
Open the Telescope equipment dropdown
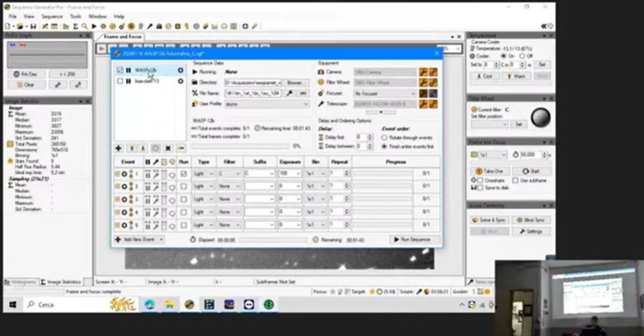385,104
